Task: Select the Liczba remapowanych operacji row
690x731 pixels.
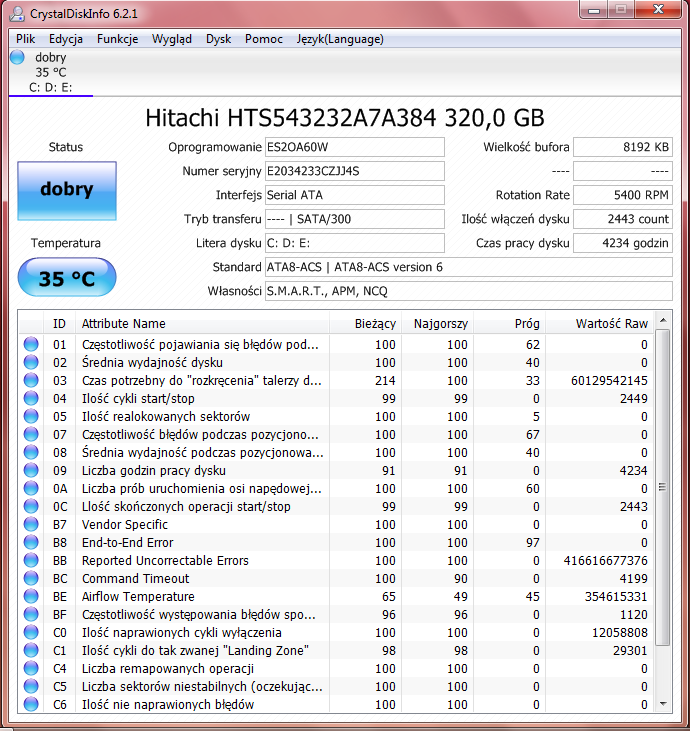Action: pos(337,669)
